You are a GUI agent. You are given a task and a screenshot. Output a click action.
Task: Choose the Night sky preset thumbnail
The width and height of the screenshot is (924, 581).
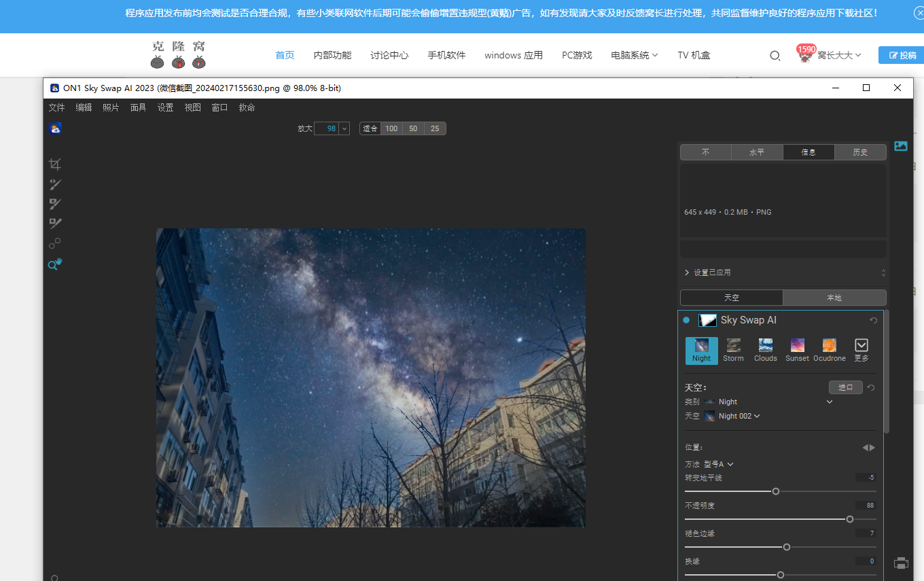[x=701, y=351]
